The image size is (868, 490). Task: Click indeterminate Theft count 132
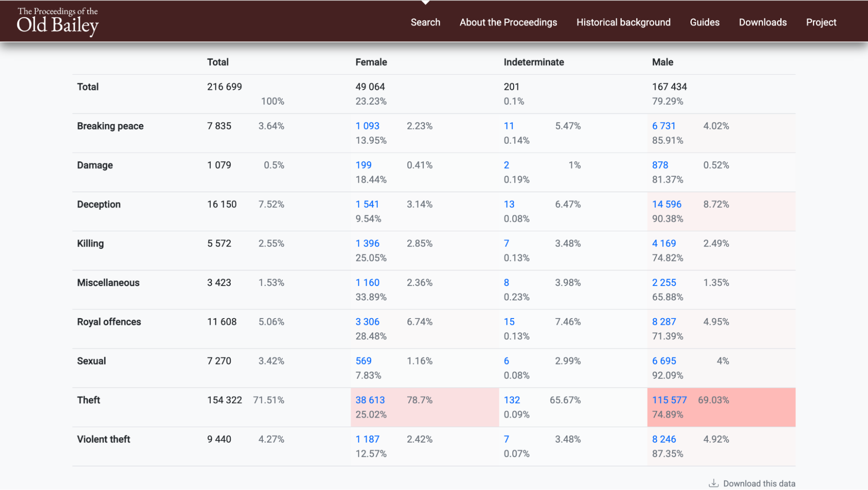coord(512,400)
